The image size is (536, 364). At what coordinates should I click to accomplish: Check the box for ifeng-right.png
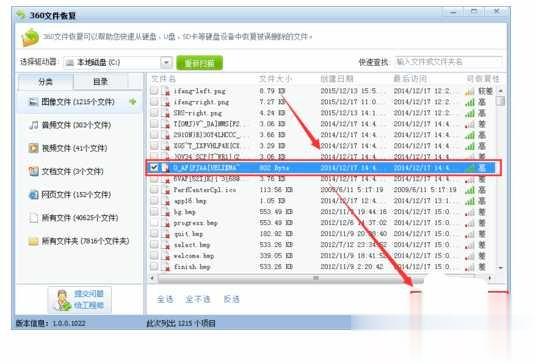pos(154,102)
